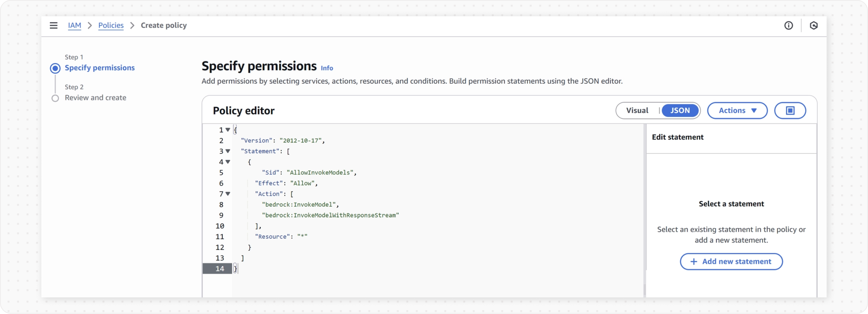Click the info circle icon in header
This screenshot has height=314, width=868.
(x=788, y=25)
